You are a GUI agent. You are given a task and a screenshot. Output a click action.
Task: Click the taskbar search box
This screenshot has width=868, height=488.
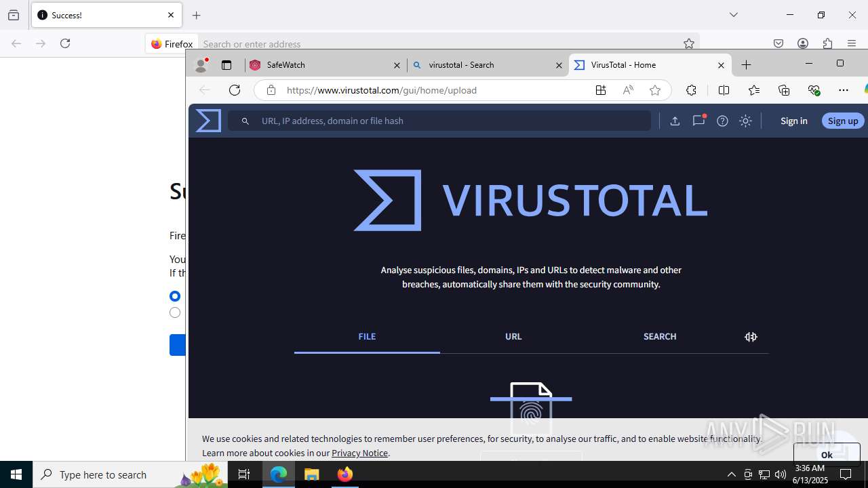click(131, 474)
